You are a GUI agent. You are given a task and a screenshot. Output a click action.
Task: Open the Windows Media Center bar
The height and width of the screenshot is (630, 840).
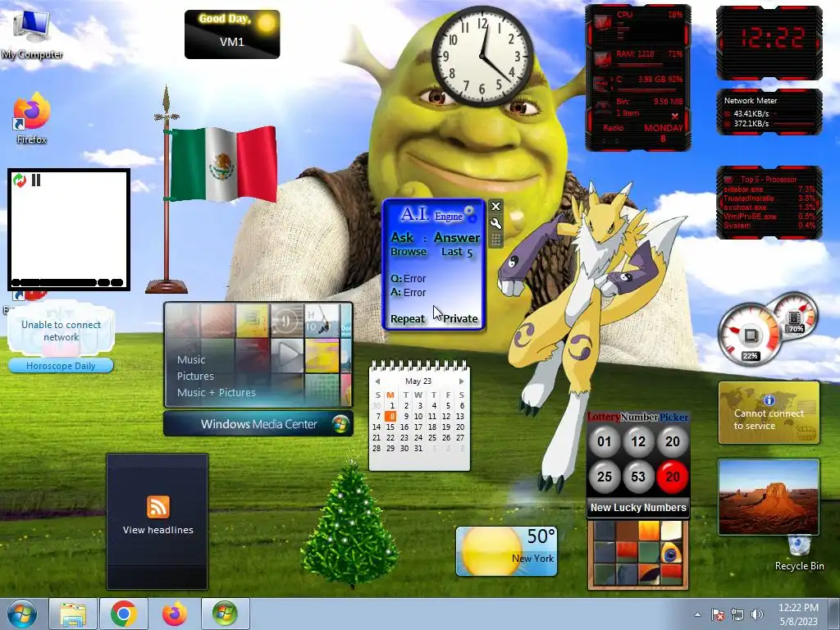(x=258, y=424)
